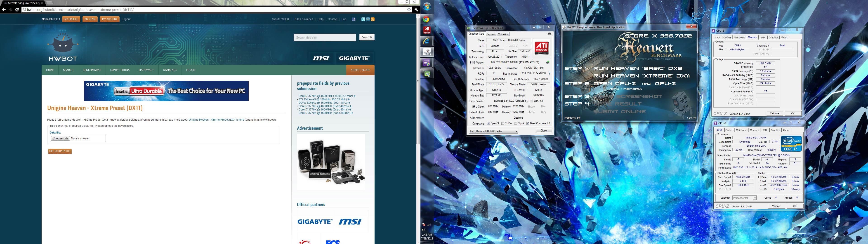Open HARDWARE in HWBOT navigation
This screenshot has height=244, width=868.
pos(146,70)
